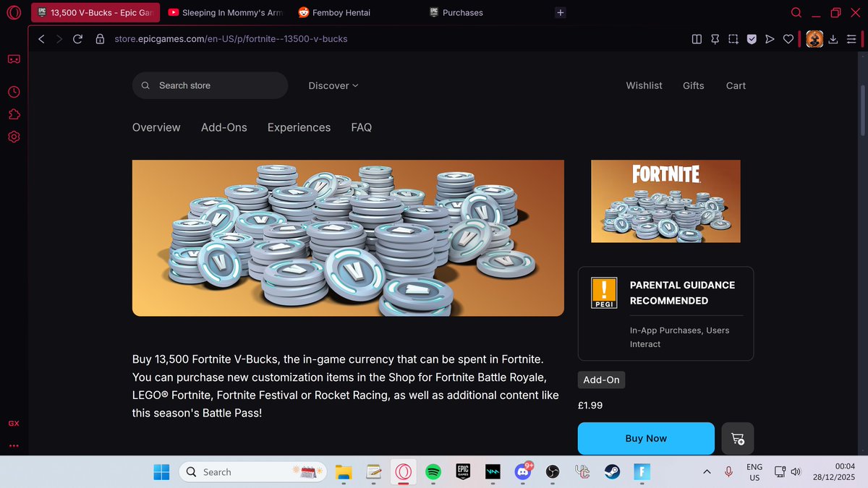Image resolution: width=868 pixels, height=488 pixels.
Task: Add V-Bucks to cart icon button
Action: tap(738, 438)
